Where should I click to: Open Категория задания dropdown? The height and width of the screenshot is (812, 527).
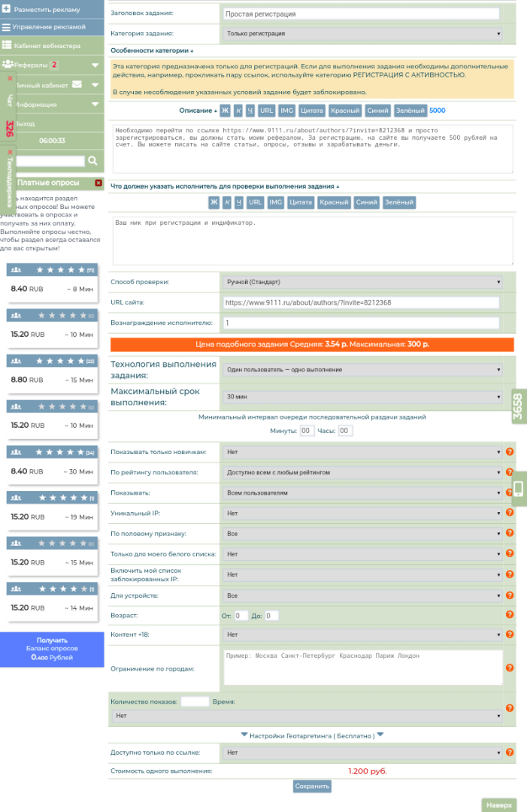(x=362, y=34)
